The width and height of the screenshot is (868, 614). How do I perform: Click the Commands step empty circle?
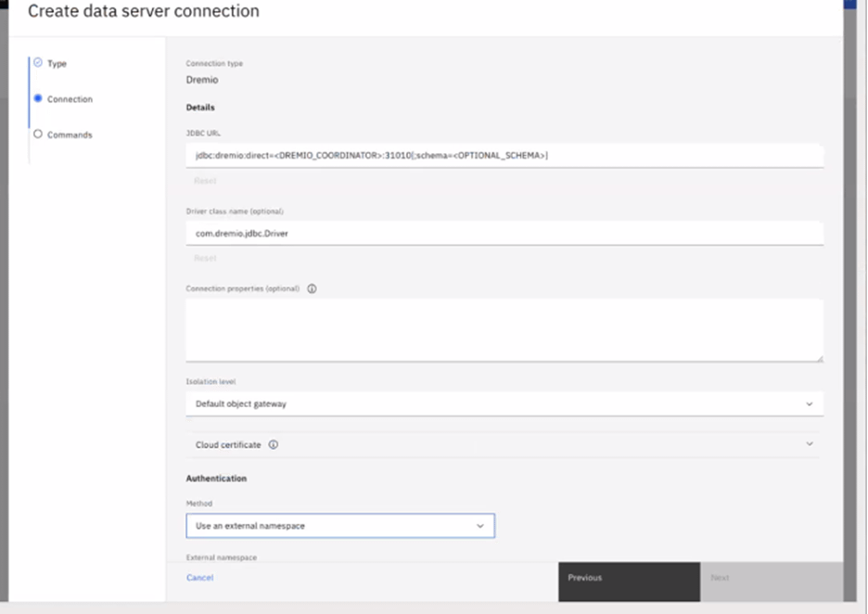tap(38, 134)
